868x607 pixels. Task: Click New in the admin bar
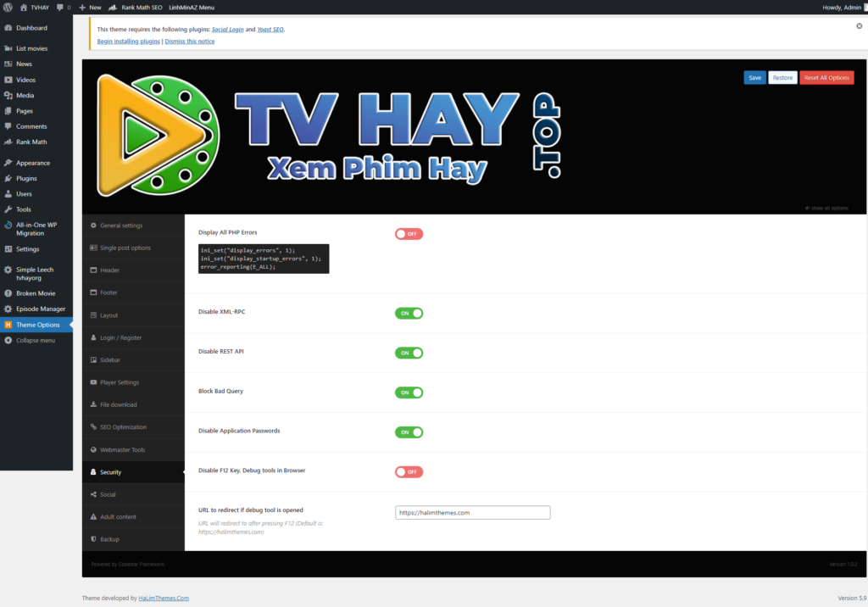[90, 7]
